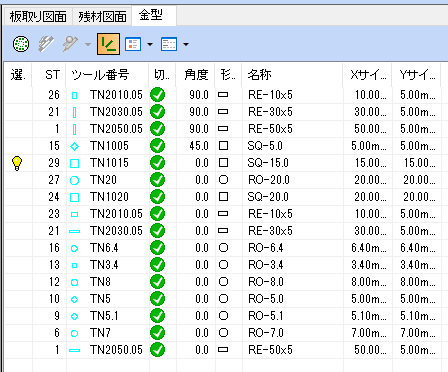
Task: Click the 7.00m.. X size cell
Action: point(369,333)
